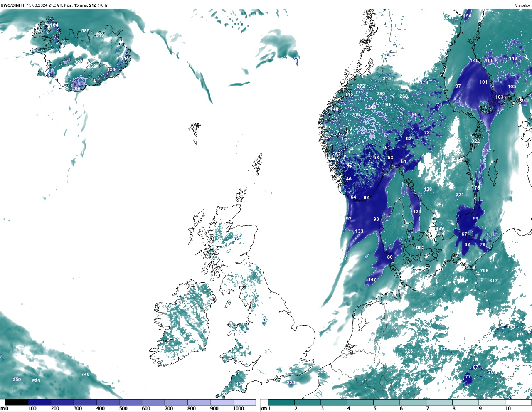Screen dimensions: 532x412
Task: Select the '259' value in the bottom-left corner
Action: (x=17, y=380)
